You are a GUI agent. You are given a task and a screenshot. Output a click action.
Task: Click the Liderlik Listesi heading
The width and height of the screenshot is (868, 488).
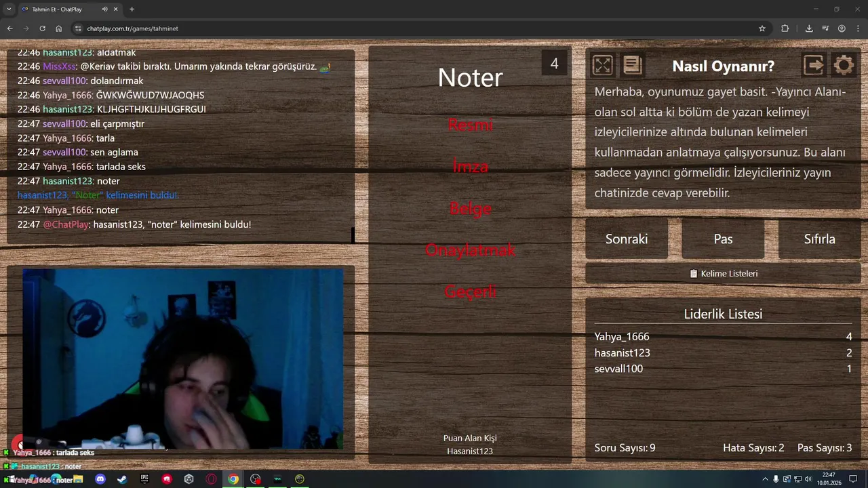point(723,314)
